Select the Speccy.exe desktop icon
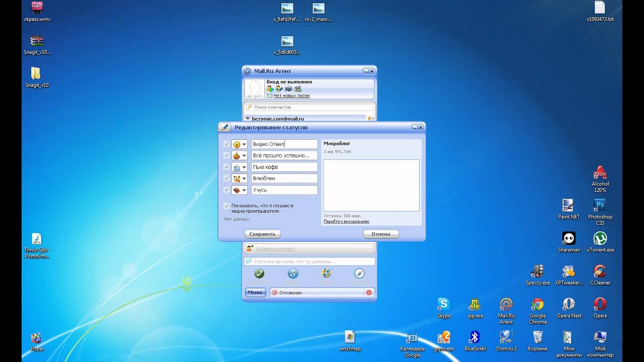This screenshot has height=362, width=644. pyautogui.click(x=538, y=275)
